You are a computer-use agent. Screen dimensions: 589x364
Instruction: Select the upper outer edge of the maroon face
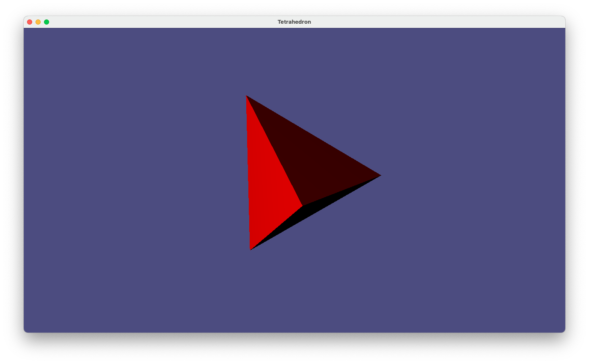pos(314,135)
